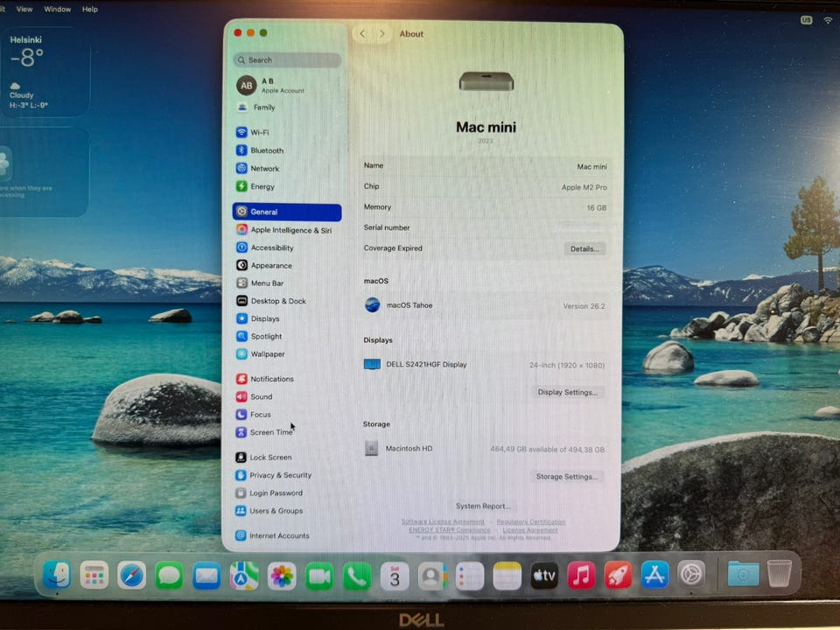Open ENERGY STAR Compliance link

click(x=450, y=530)
